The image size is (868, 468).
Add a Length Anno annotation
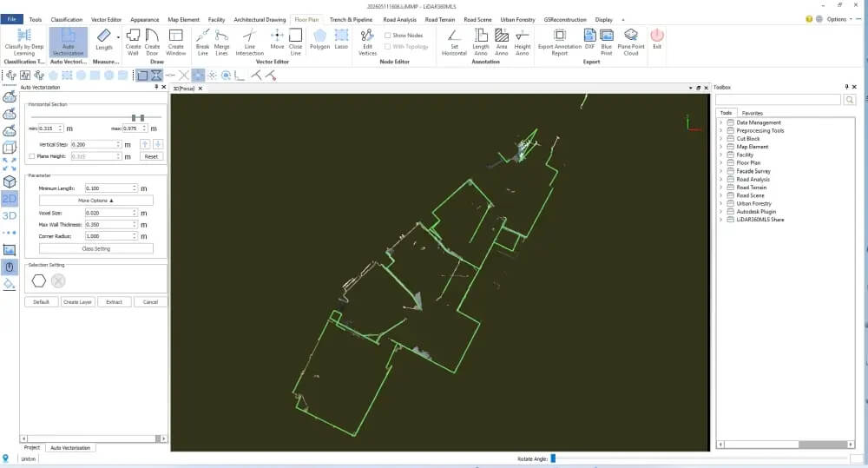[x=481, y=42]
